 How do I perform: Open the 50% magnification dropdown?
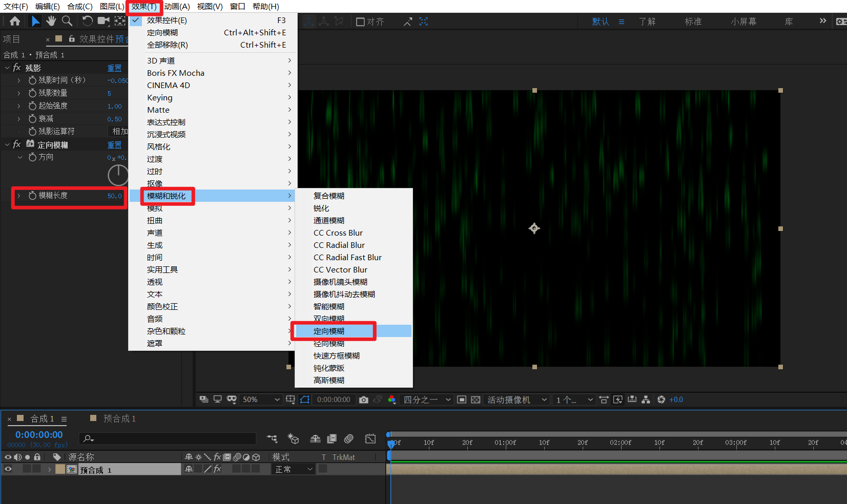[261, 400]
